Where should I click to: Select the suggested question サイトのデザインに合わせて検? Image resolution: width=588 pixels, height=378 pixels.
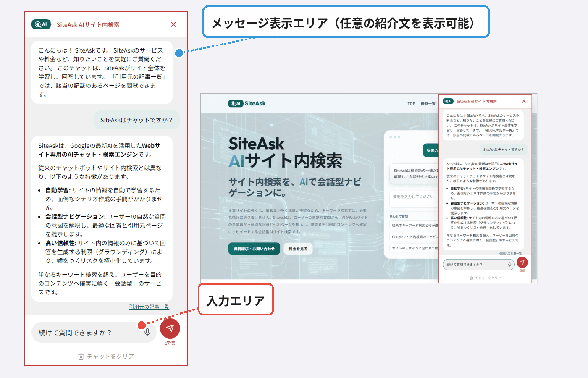tap(414, 248)
